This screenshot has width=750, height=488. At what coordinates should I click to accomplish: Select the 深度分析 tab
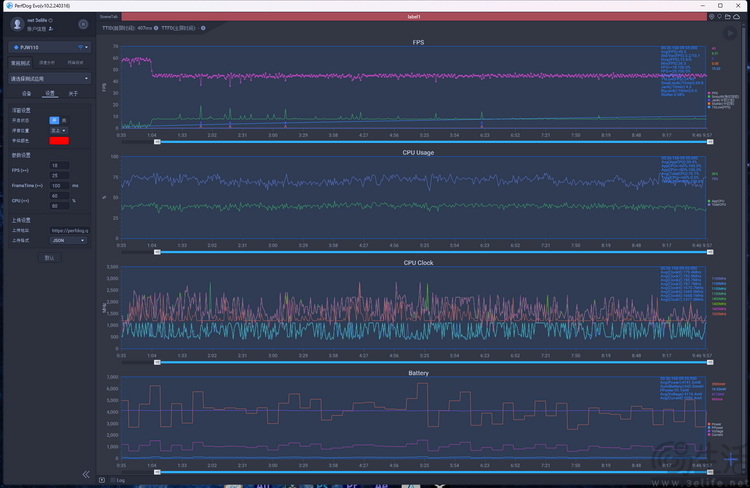(x=47, y=63)
